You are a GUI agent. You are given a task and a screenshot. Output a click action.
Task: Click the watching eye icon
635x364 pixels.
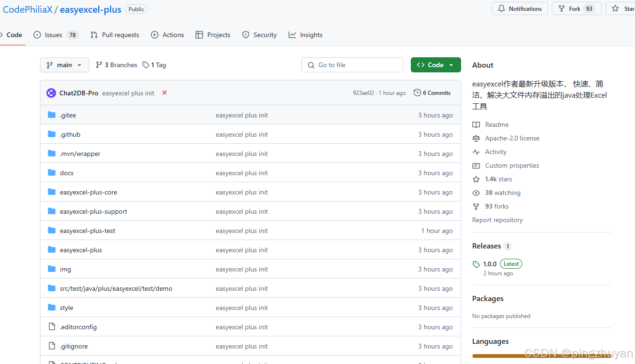pos(476,193)
